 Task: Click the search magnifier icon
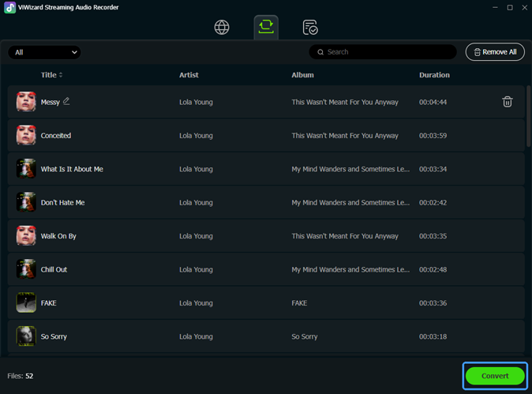320,52
